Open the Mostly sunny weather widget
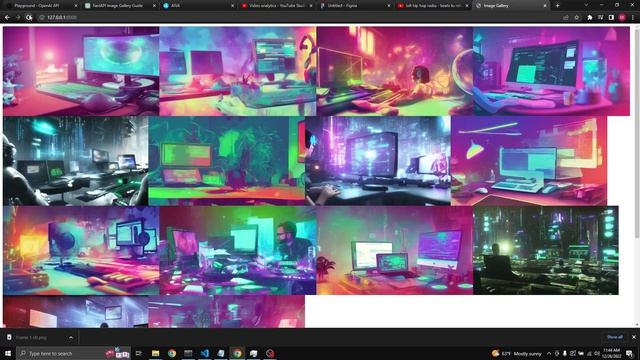This screenshot has width=640, height=360. [x=517, y=353]
